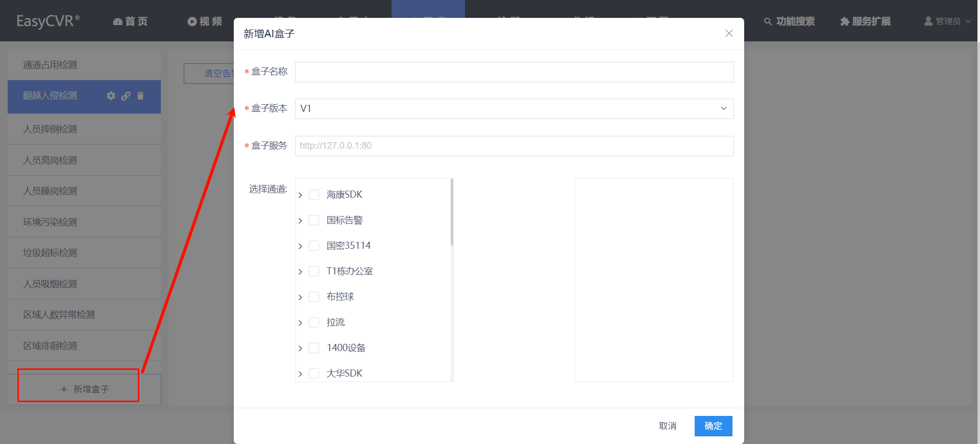Image resolution: width=980 pixels, height=444 pixels.
Task: Open 服务扩展 puzzle icon in header
Action: click(x=845, y=21)
